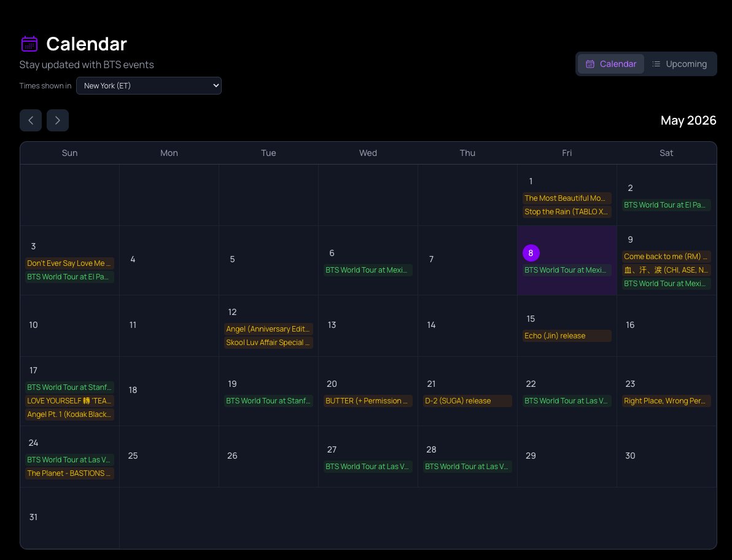Click the 'May 2026' month label

688,120
